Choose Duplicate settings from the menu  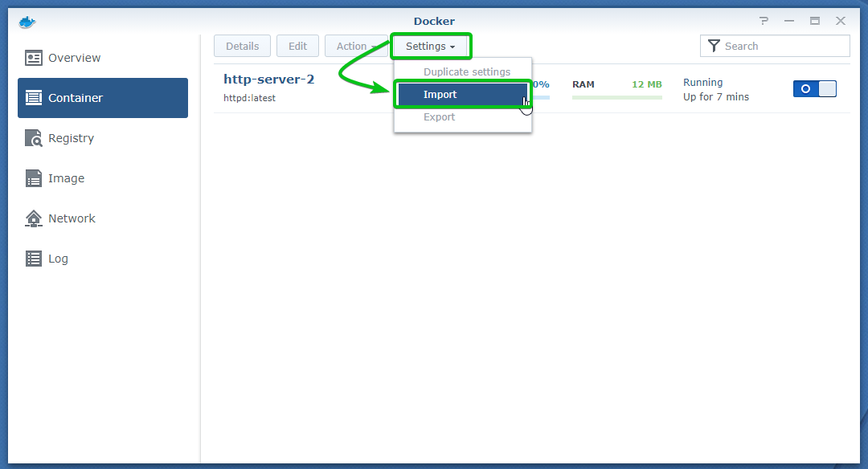pyautogui.click(x=463, y=72)
